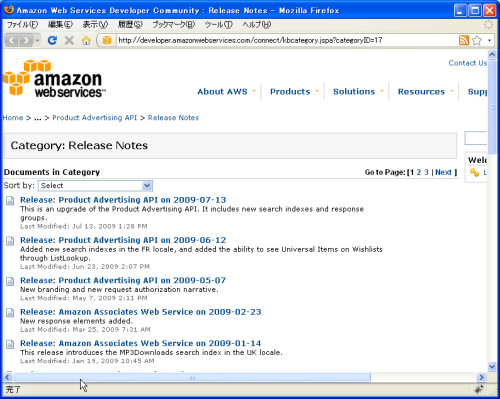Click the 'Category: Release Notes' heading

[x=79, y=146]
